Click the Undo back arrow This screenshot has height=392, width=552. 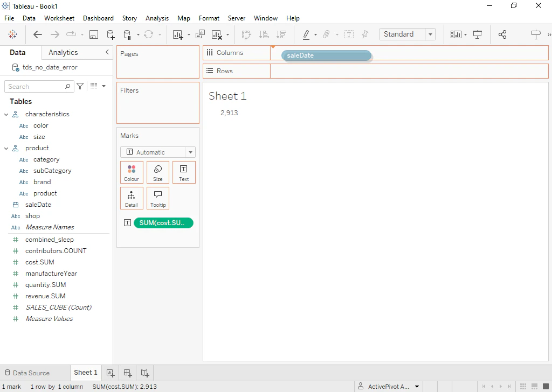(x=38, y=34)
